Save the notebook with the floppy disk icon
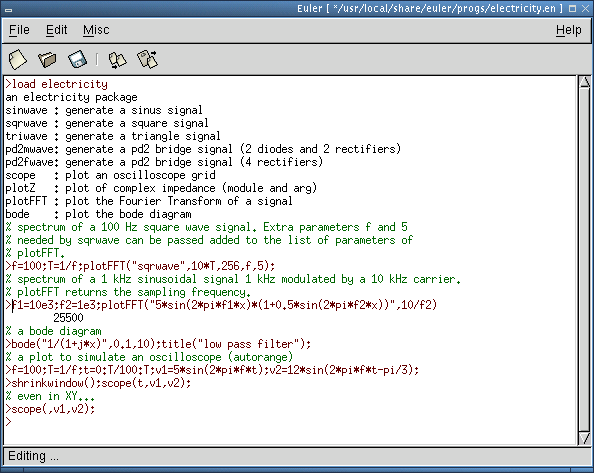 click(77, 59)
